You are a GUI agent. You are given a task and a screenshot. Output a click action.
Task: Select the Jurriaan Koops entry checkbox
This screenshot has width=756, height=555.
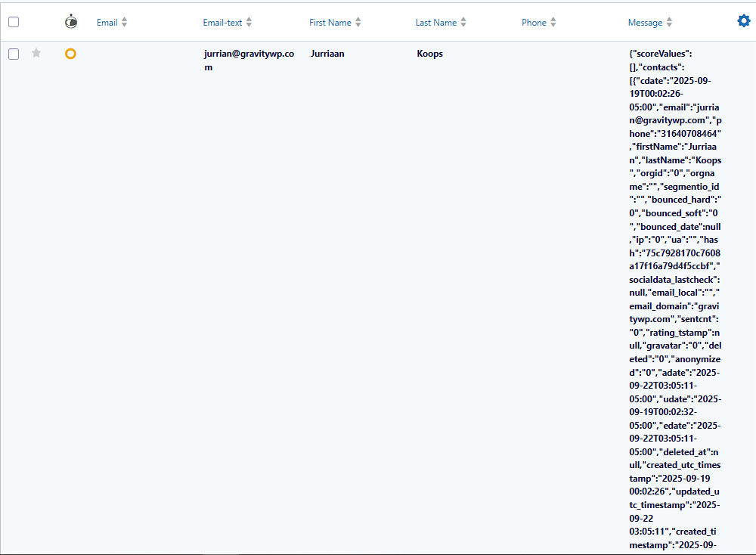pyautogui.click(x=14, y=54)
